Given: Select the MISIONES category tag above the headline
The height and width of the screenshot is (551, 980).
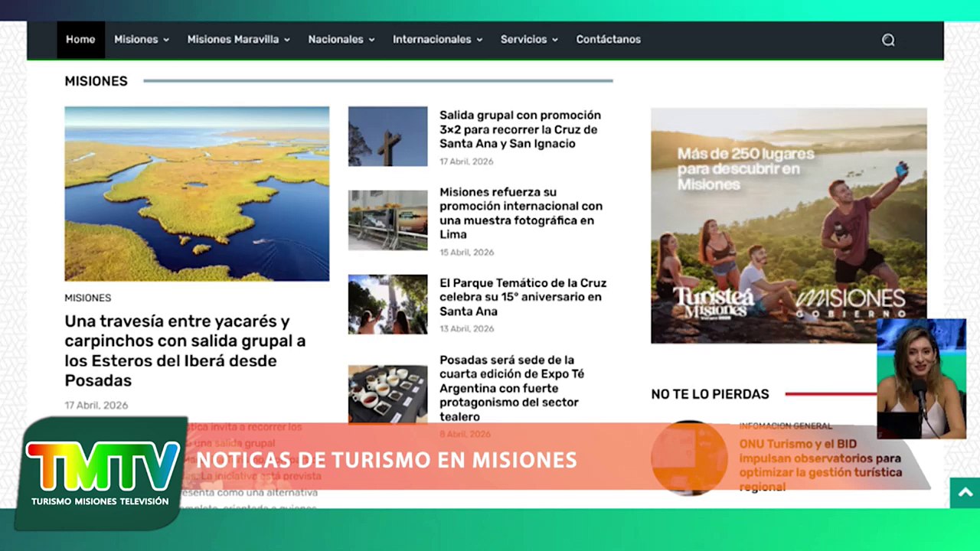Looking at the screenshot, I should pos(88,298).
